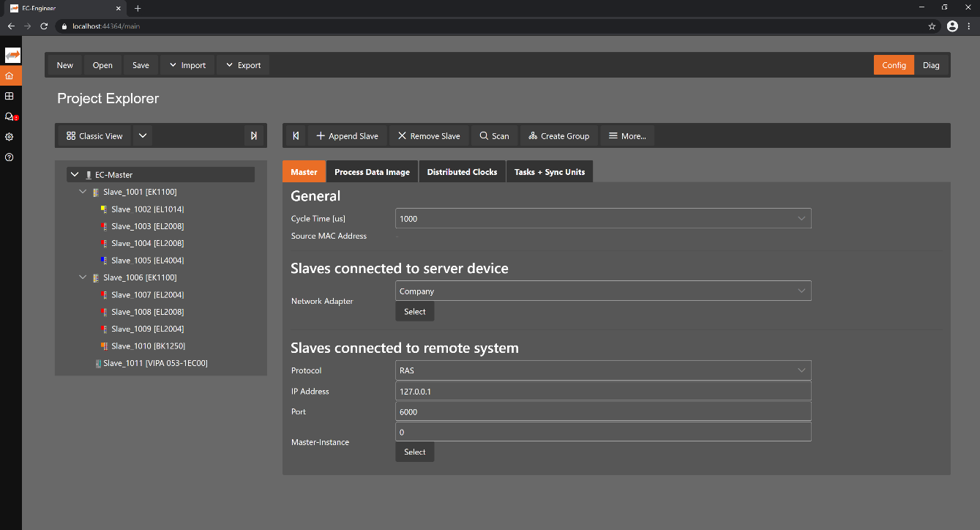The height and width of the screenshot is (530, 980).
Task: Click the home icon in left sidebar
Action: coord(10,75)
